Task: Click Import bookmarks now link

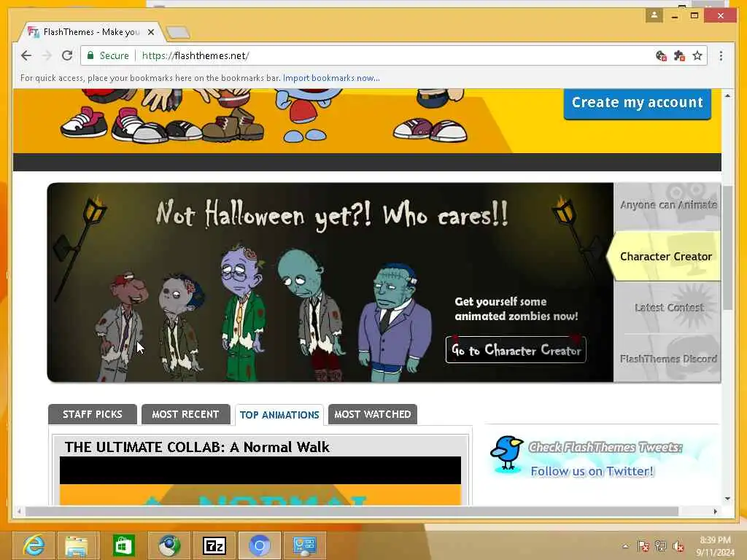Action: click(331, 77)
